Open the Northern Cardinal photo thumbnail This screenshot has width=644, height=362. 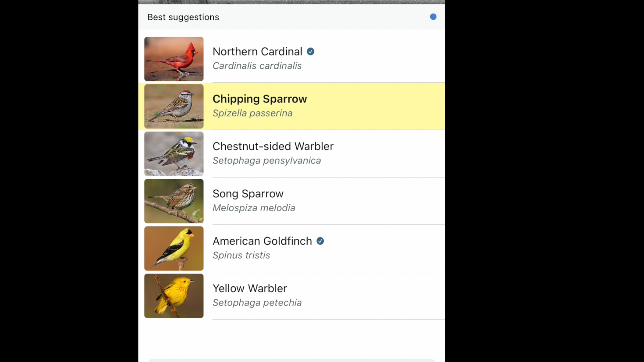(x=174, y=59)
